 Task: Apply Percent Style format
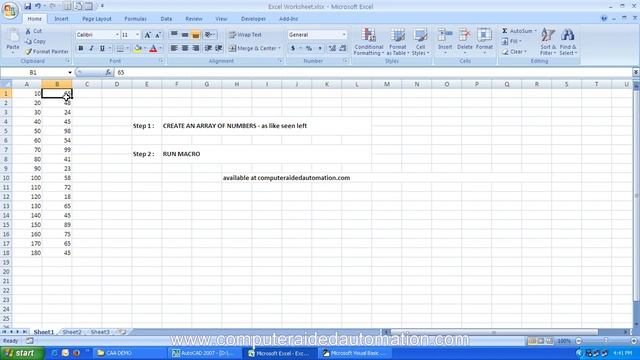point(309,48)
